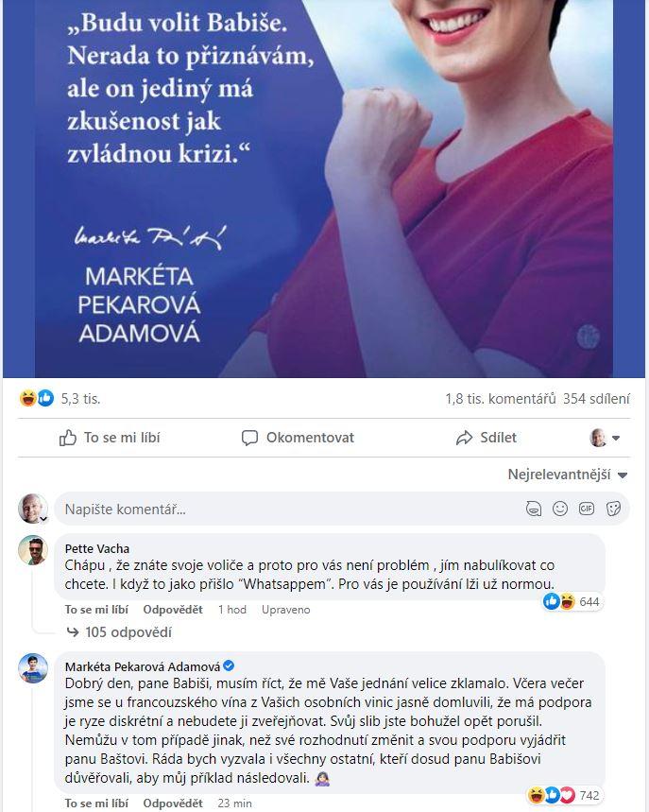Open the avatar sticker icon in comment box
Image resolution: width=649 pixels, height=812 pixels.
coord(534,509)
